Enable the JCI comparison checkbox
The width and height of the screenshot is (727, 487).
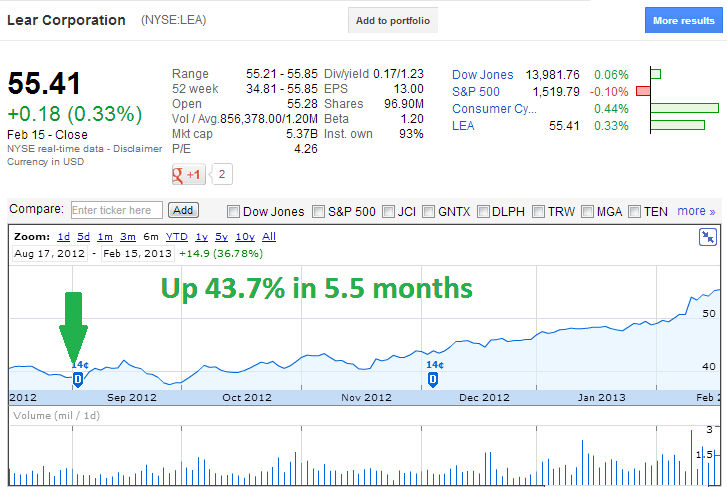(388, 212)
